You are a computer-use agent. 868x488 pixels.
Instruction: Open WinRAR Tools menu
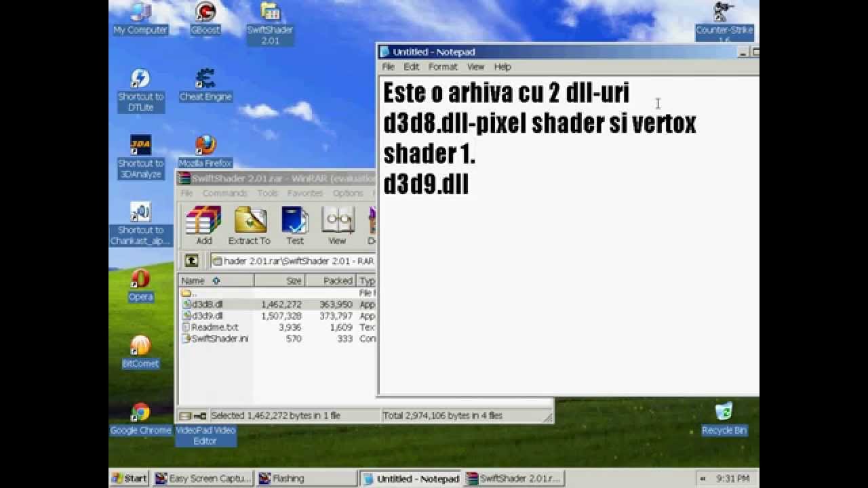point(267,193)
